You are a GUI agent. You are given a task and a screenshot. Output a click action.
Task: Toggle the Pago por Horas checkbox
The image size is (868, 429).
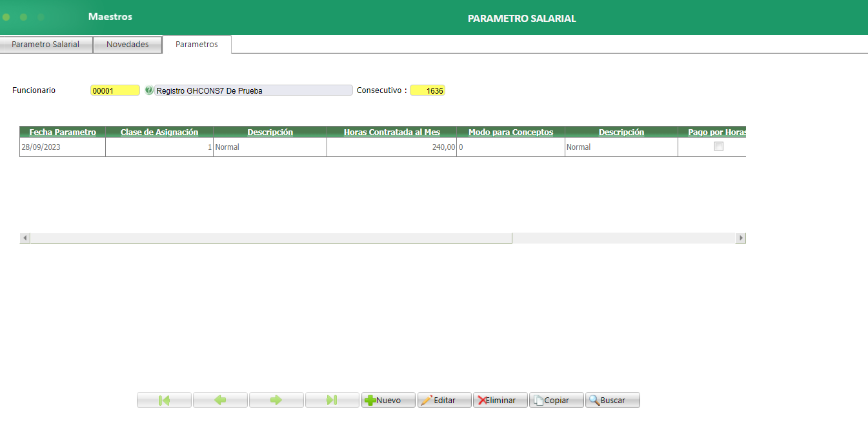tap(718, 147)
